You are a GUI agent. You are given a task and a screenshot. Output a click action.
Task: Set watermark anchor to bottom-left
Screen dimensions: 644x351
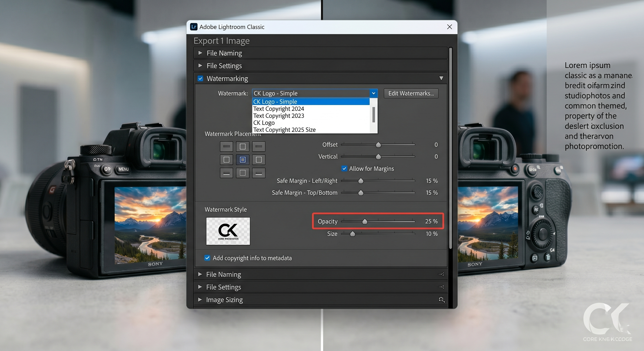click(x=226, y=173)
